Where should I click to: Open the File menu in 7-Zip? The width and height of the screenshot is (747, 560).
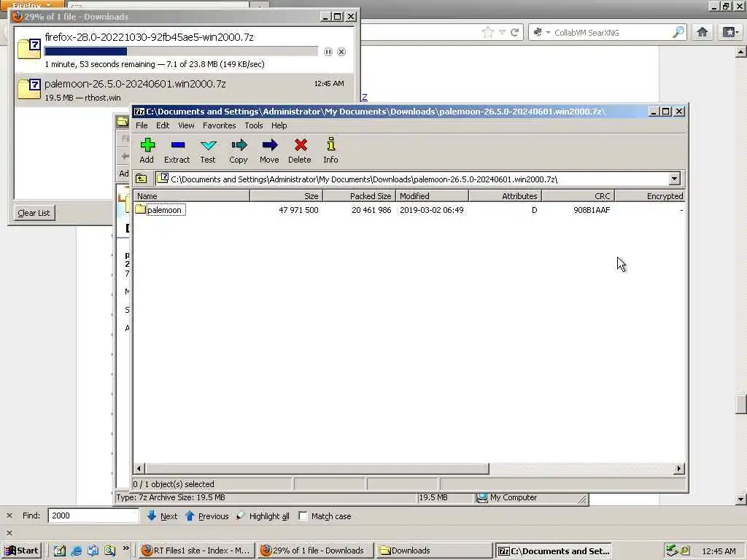tap(142, 125)
